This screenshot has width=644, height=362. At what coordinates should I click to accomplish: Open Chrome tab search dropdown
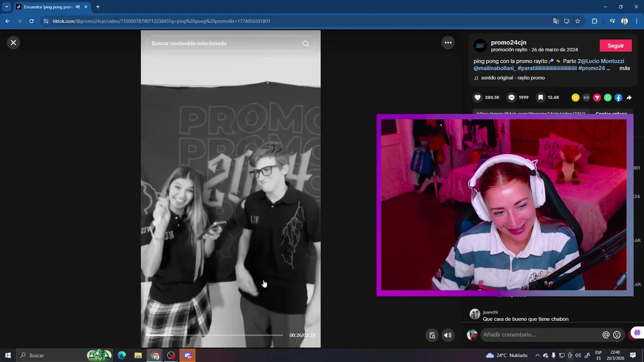pyautogui.click(x=6, y=7)
